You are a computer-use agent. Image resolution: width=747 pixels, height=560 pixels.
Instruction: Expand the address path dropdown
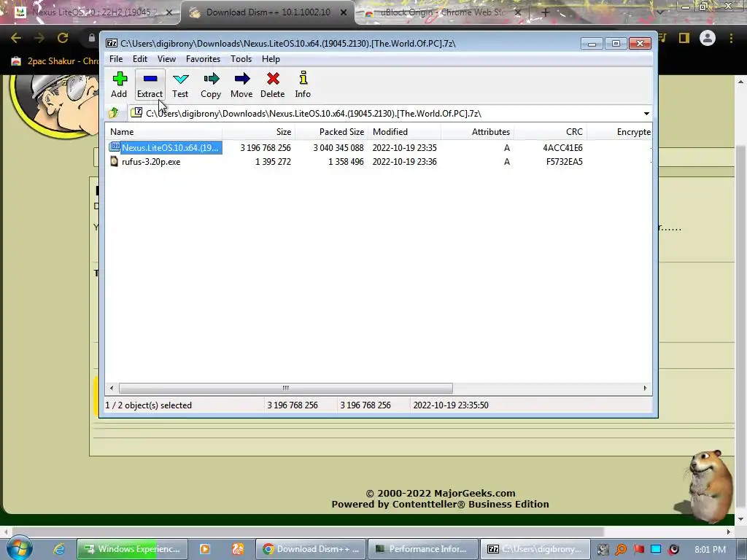646,113
